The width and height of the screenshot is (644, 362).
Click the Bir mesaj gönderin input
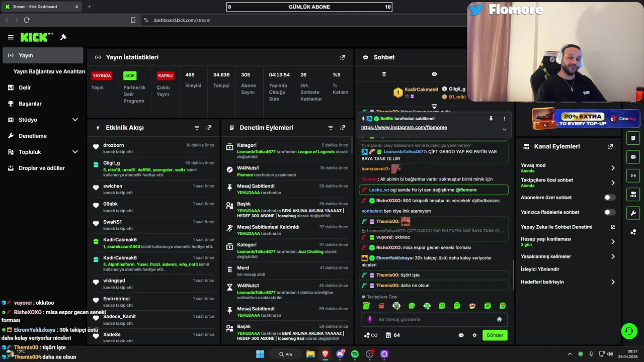(434, 319)
